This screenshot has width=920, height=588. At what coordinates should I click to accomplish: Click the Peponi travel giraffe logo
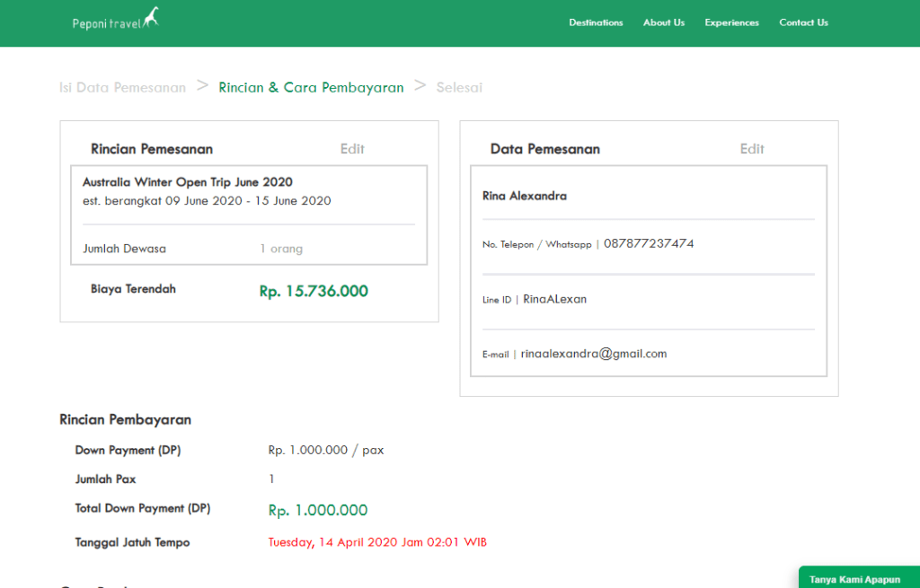click(x=115, y=20)
